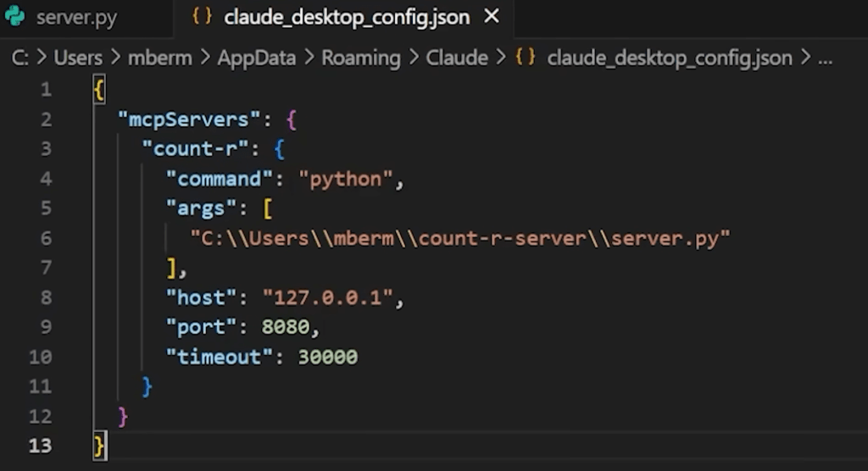Expand the Users breadcrumb folder
Image resolution: width=868 pixels, height=471 pixels.
click(77, 58)
